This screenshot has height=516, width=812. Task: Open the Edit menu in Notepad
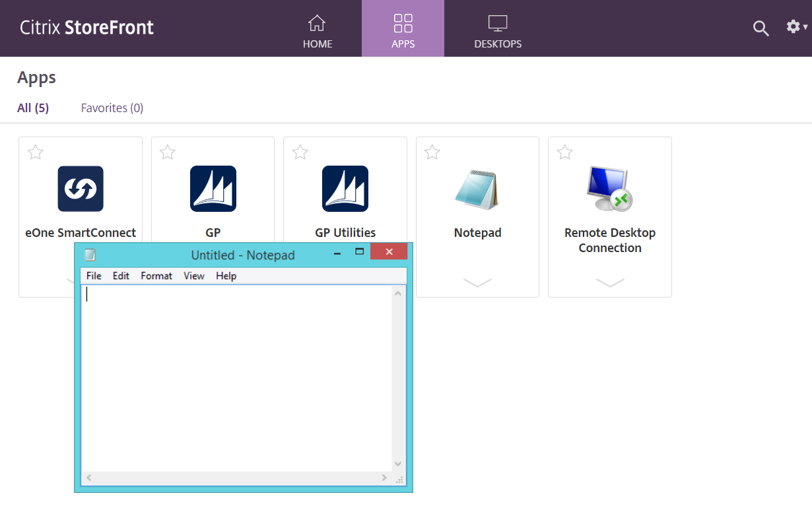(x=121, y=276)
